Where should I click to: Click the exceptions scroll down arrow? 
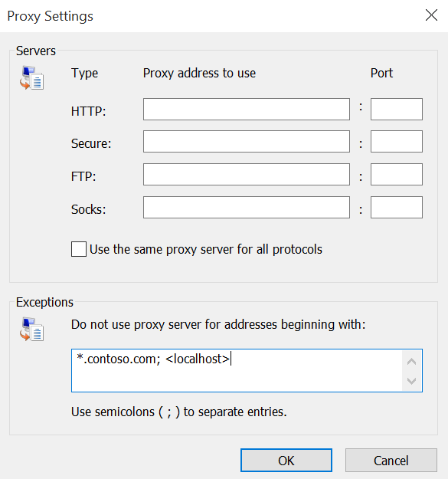(x=412, y=381)
